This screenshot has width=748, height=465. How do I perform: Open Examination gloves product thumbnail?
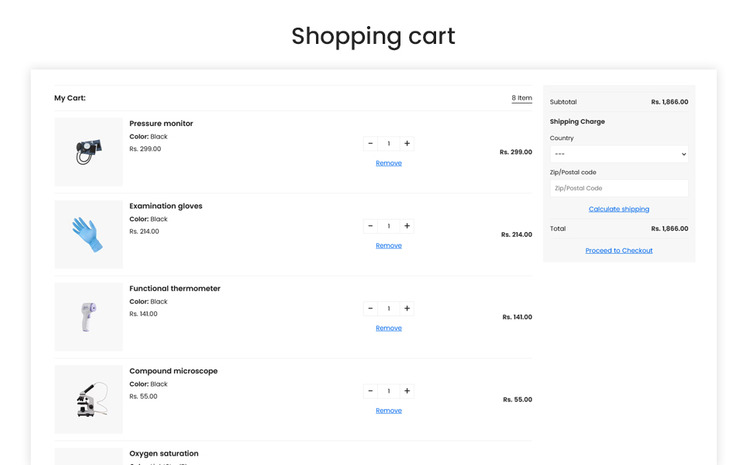click(x=89, y=234)
